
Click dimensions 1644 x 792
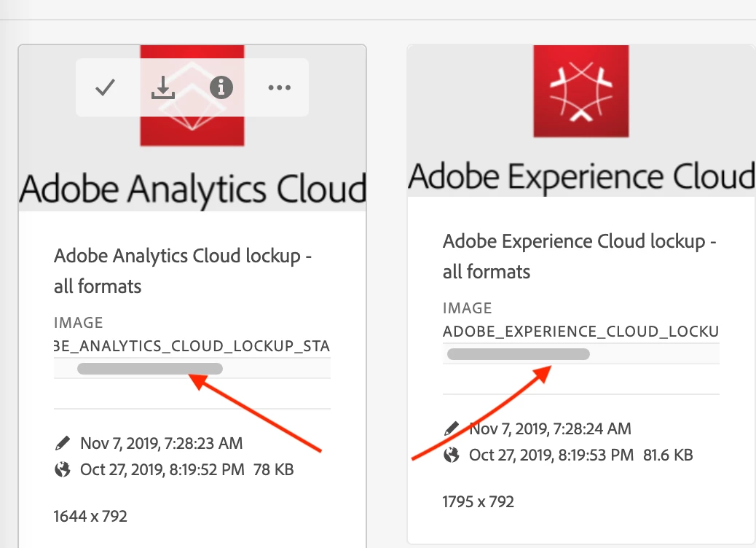[90, 516]
